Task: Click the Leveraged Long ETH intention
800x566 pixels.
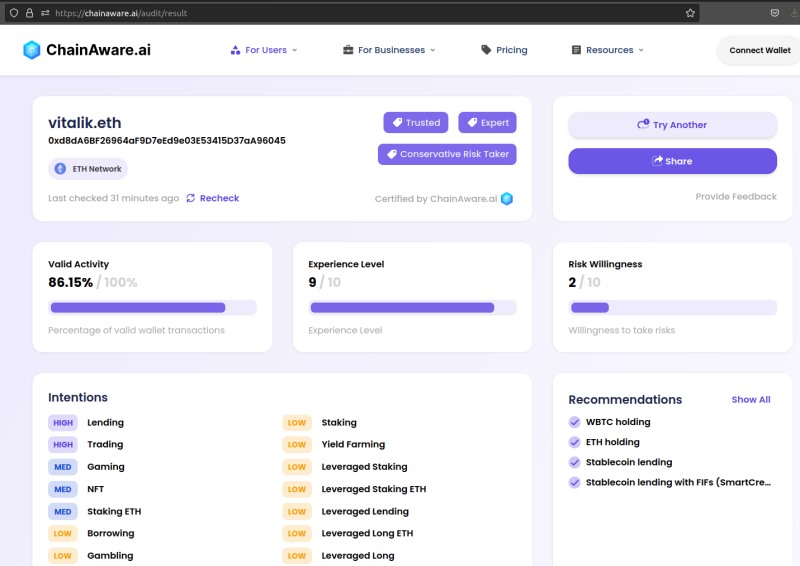Action: pyautogui.click(x=367, y=533)
